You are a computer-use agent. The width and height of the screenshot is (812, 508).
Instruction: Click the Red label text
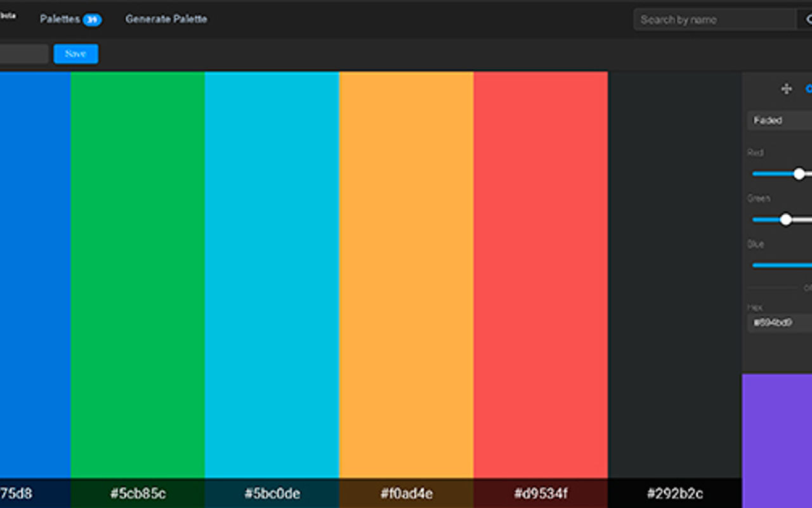click(x=755, y=152)
